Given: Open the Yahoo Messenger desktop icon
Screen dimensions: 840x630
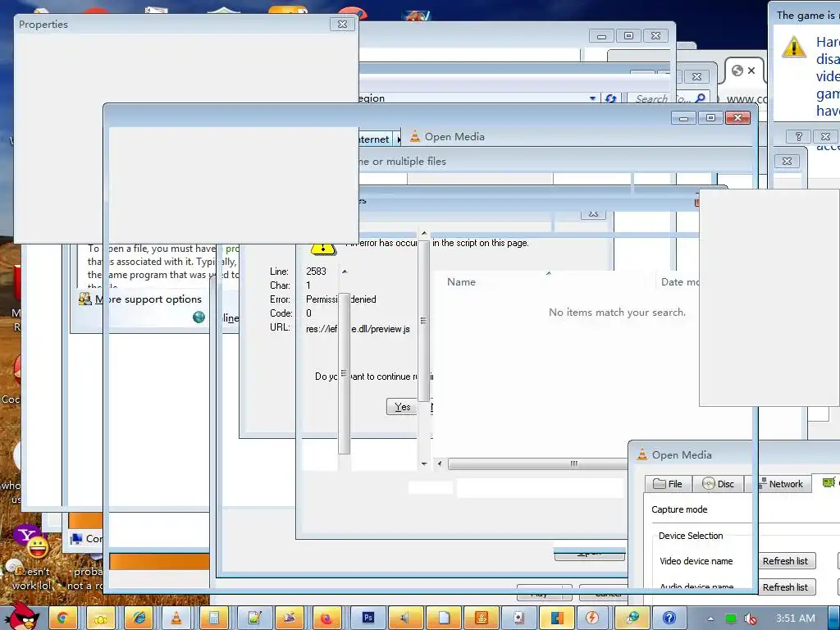Looking at the screenshot, I should [33, 541].
